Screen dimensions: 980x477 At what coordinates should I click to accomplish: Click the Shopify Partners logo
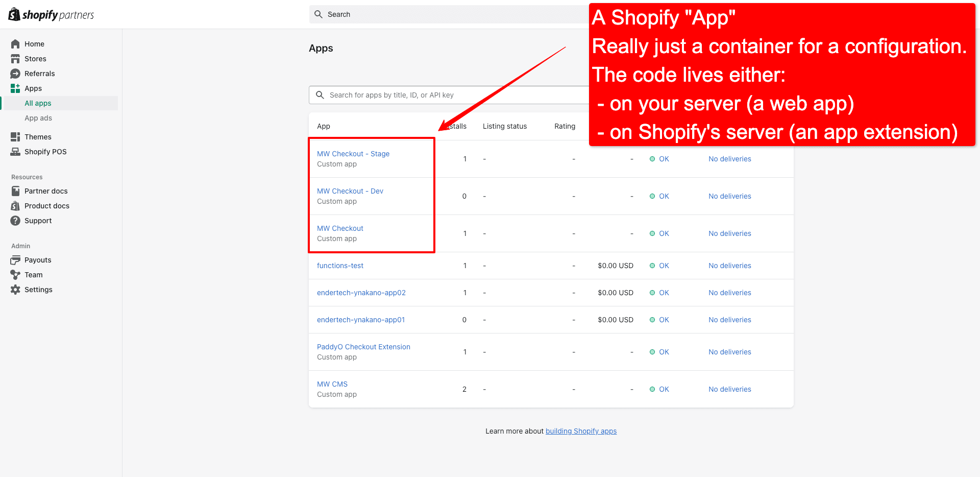click(x=51, y=15)
